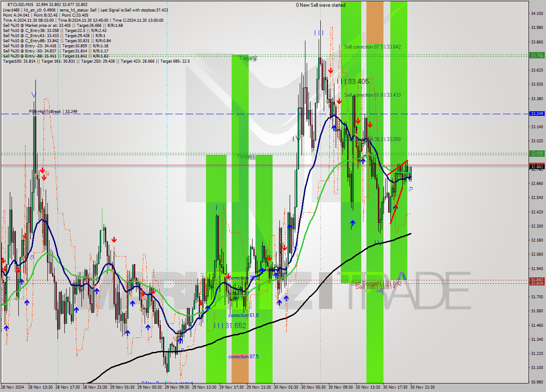Select the 33.980 price axis label
Viewport: 546px width, 392px height.
click(x=537, y=28)
